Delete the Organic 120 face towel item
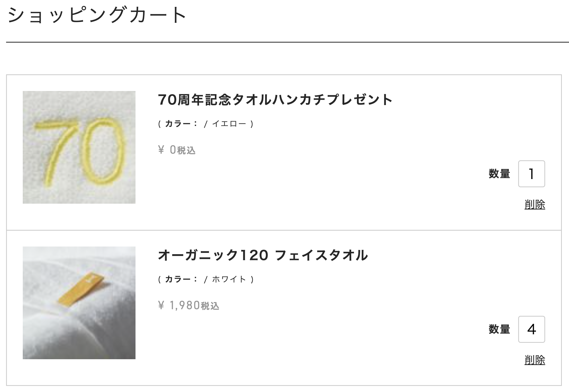 535,360
